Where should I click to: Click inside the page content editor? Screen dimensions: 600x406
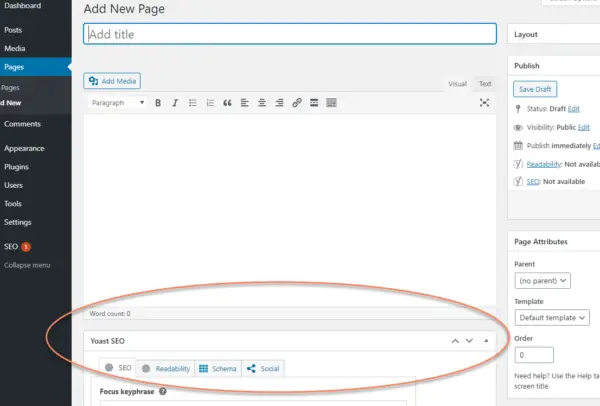(290, 210)
